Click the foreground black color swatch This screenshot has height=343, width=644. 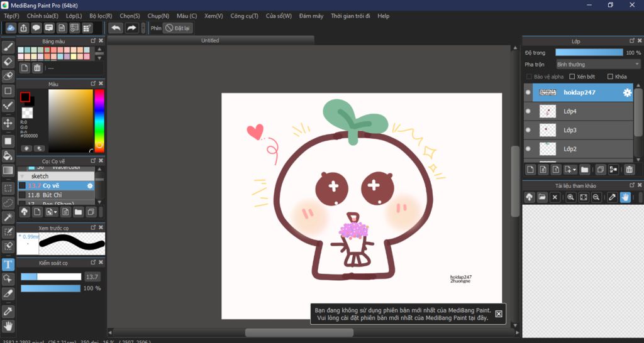25,97
